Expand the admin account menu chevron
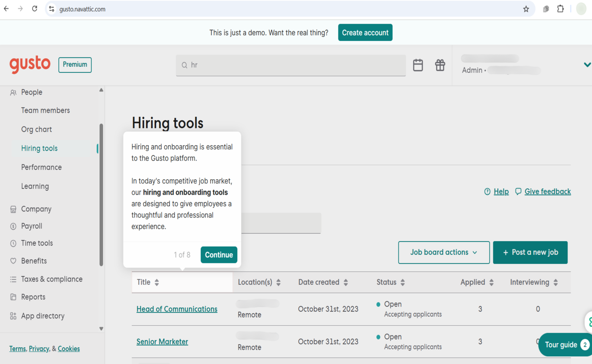The height and width of the screenshot is (364, 592). click(587, 65)
